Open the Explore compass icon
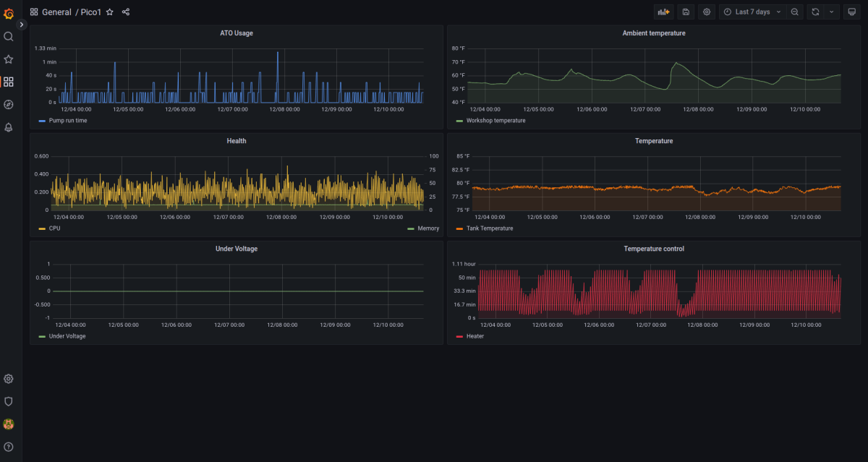This screenshot has height=462, width=868. (x=9, y=104)
